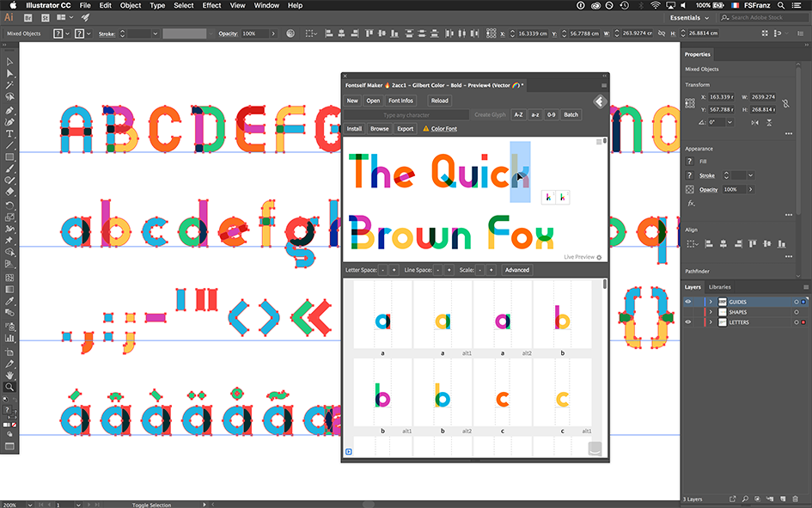
Task: Select the Lasso tool
Action: [x=9, y=97]
